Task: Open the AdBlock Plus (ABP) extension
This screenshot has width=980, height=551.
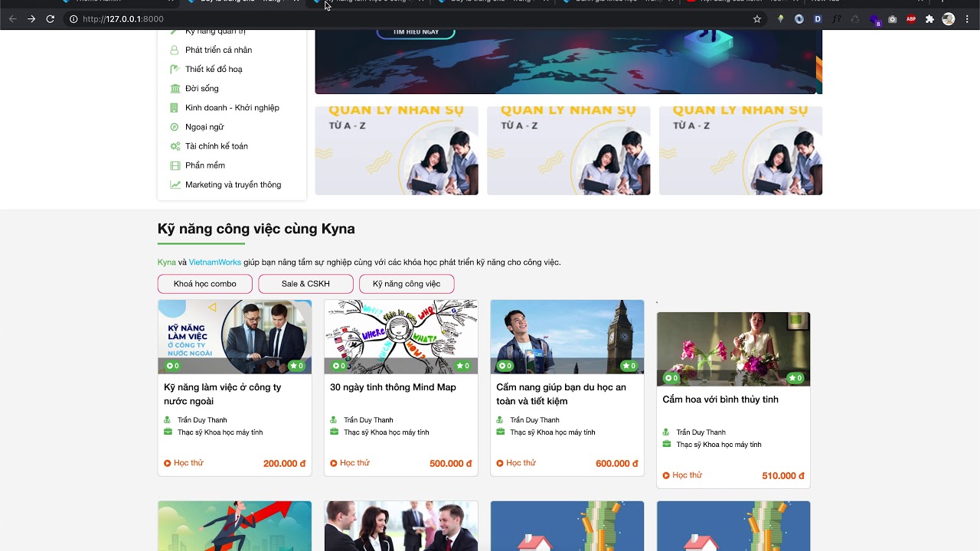Action: (911, 19)
